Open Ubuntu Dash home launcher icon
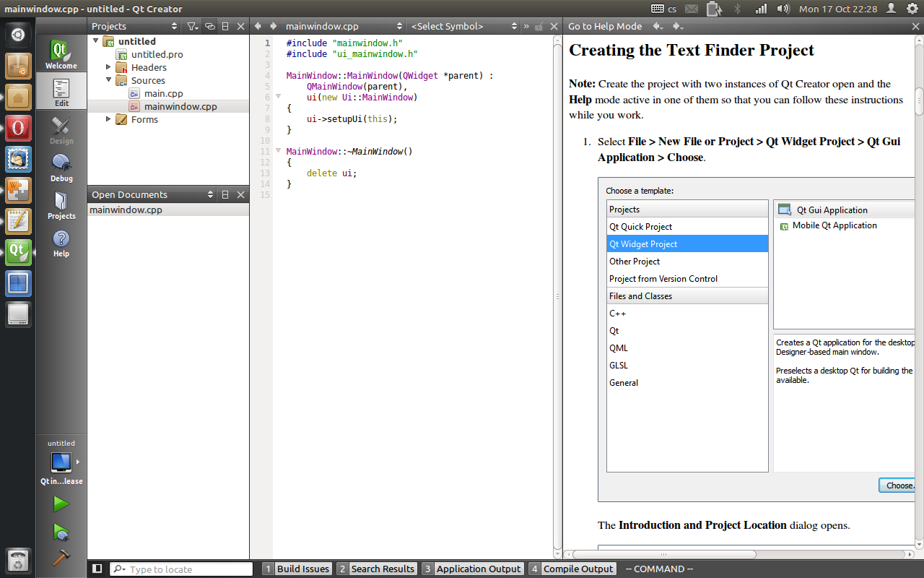 [18, 34]
